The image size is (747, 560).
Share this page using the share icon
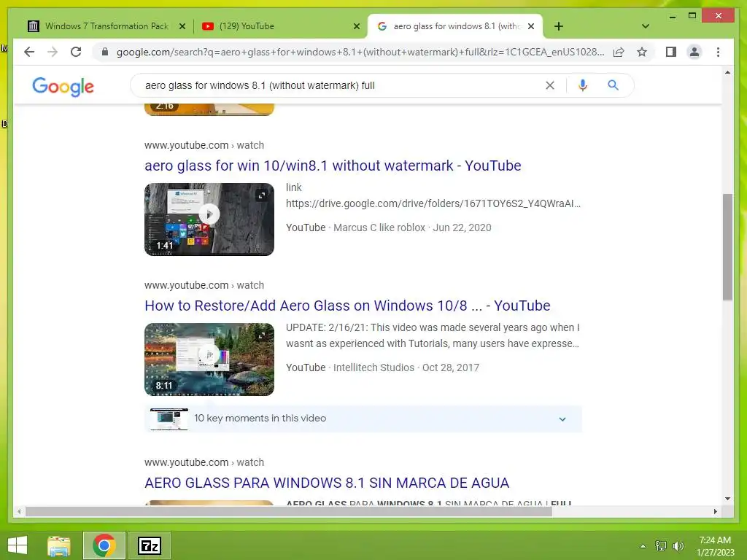tap(619, 52)
